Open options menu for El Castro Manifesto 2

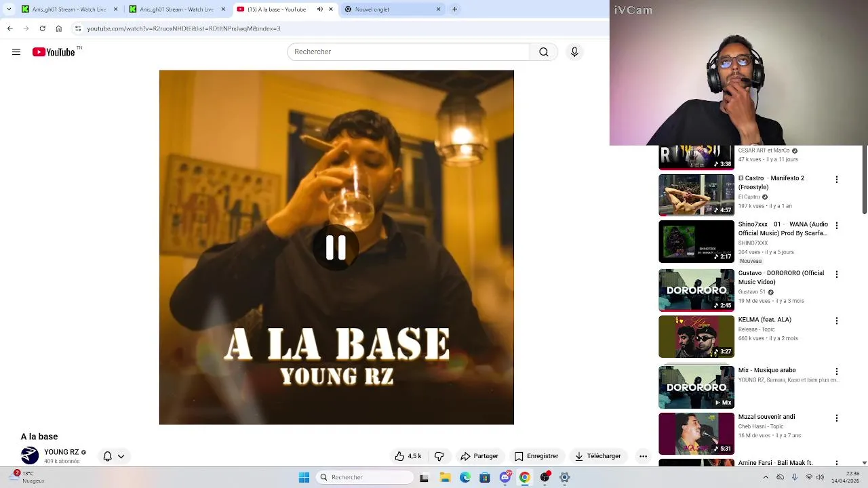(836, 180)
